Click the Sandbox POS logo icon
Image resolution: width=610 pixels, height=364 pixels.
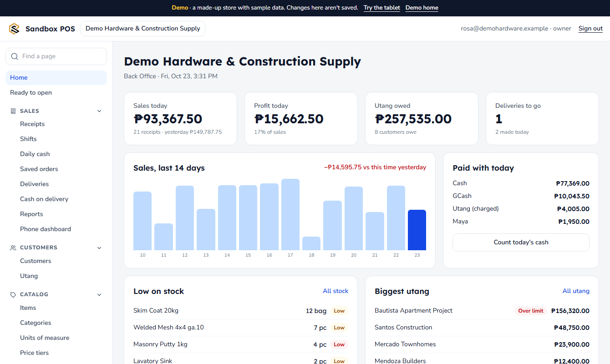point(14,29)
